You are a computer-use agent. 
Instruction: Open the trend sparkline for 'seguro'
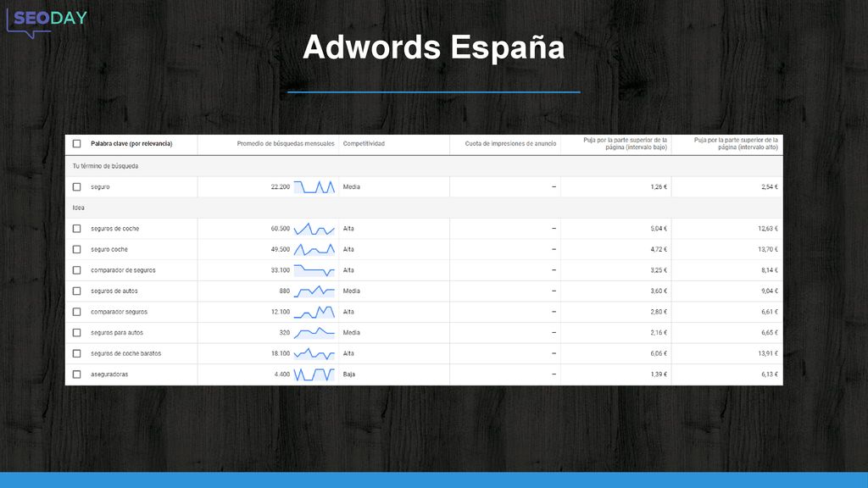click(314, 187)
